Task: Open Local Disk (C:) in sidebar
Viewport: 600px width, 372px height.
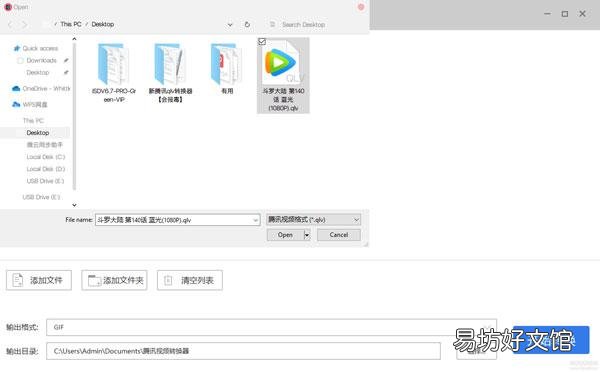Action: 46,157
